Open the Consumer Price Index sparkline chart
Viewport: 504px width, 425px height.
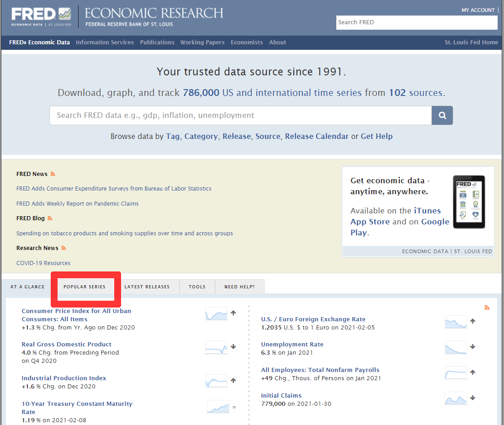(x=216, y=314)
